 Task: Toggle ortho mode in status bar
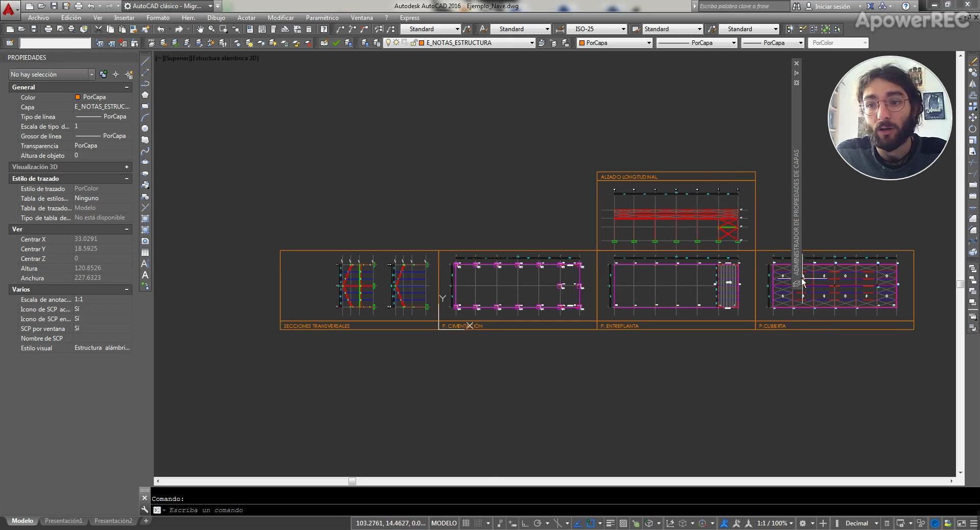click(x=525, y=523)
